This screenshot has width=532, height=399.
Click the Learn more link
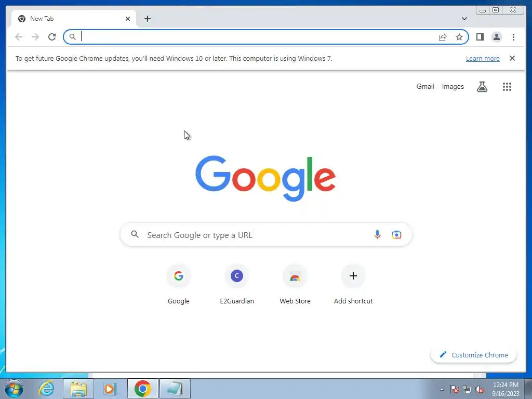(483, 58)
